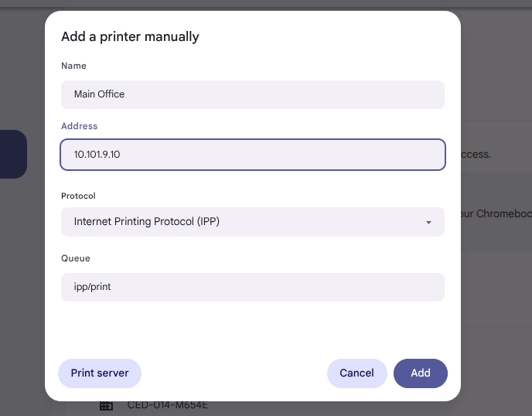Click the printer icon beside CED-014-M654E

106,406
